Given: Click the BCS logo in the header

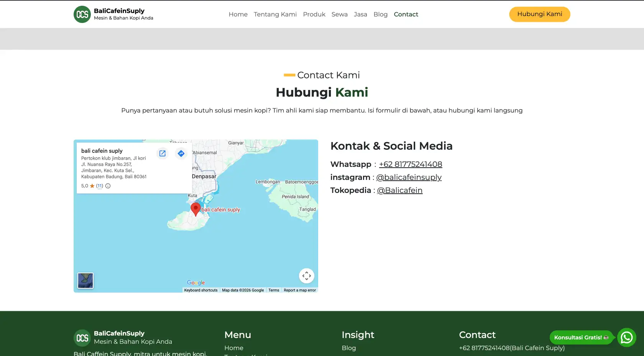Looking at the screenshot, I should pos(82,14).
